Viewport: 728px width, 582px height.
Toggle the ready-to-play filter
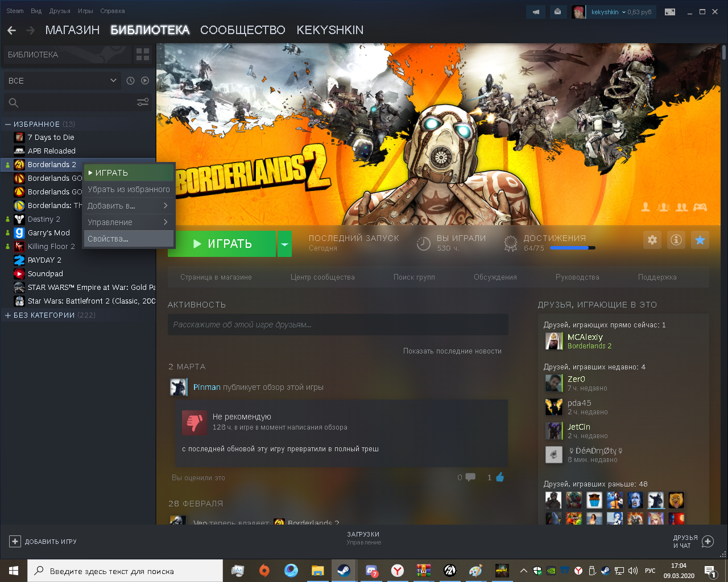click(145, 81)
